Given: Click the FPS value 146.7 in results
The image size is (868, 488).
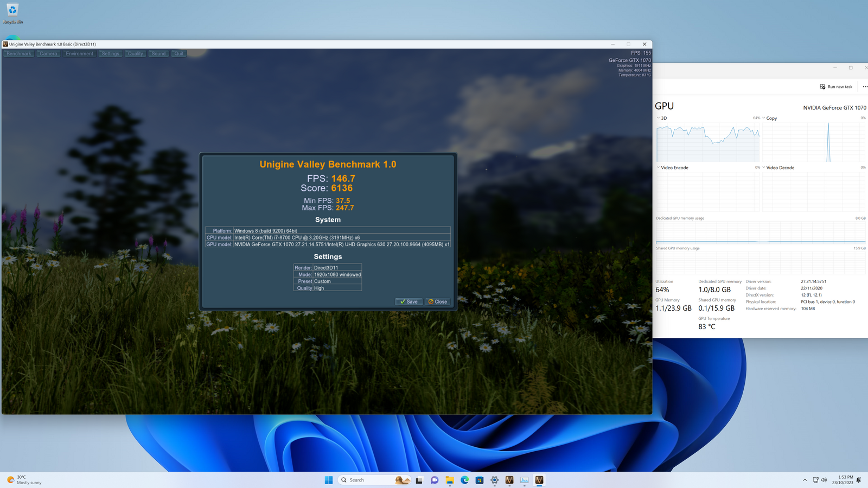Looking at the screenshot, I should point(343,178).
